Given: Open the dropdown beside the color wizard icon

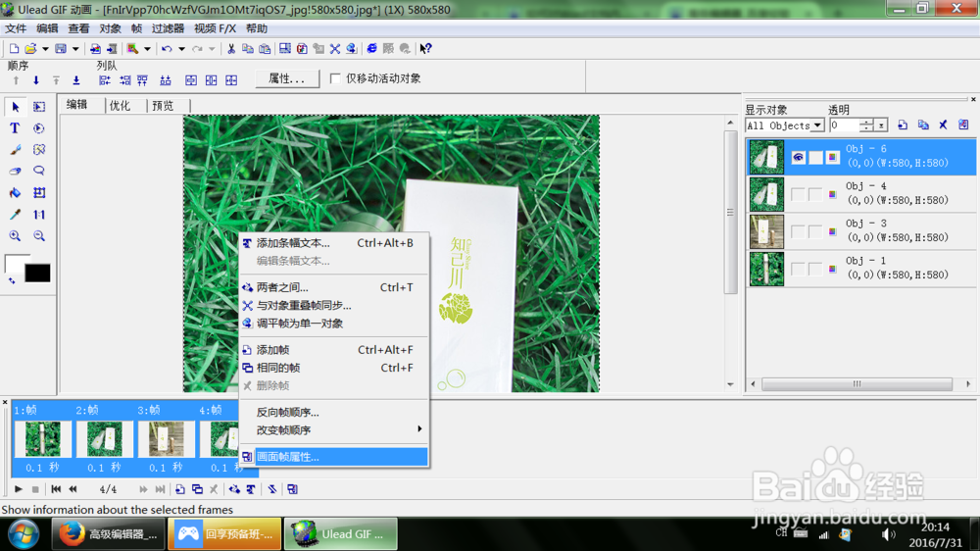Looking at the screenshot, I should coord(147,49).
